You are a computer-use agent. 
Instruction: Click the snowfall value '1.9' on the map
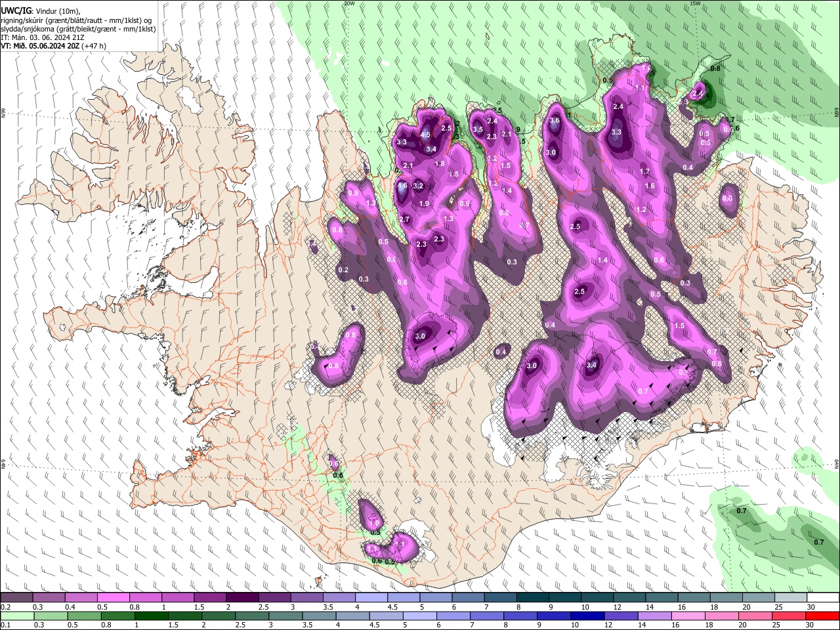[x=424, y=204]
